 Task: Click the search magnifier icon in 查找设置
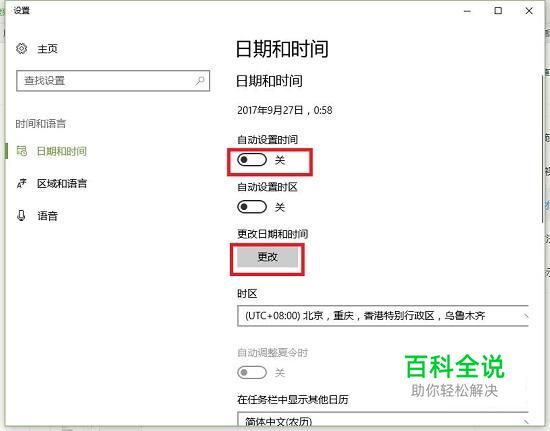200,81
